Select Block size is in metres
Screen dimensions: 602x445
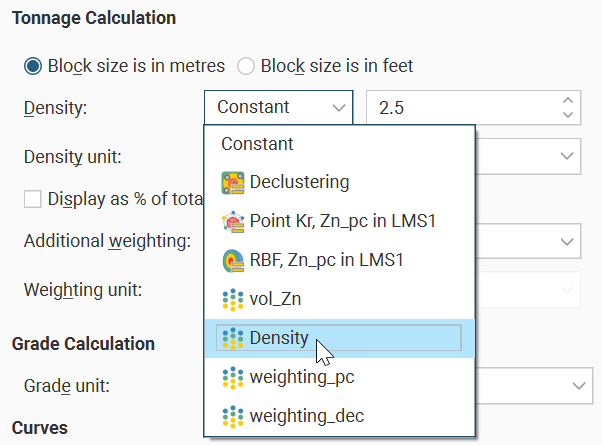33,66
